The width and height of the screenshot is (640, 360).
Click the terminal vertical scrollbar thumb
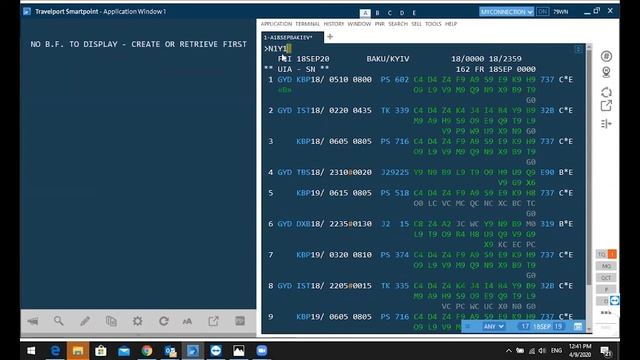click(x=589, y=167)
